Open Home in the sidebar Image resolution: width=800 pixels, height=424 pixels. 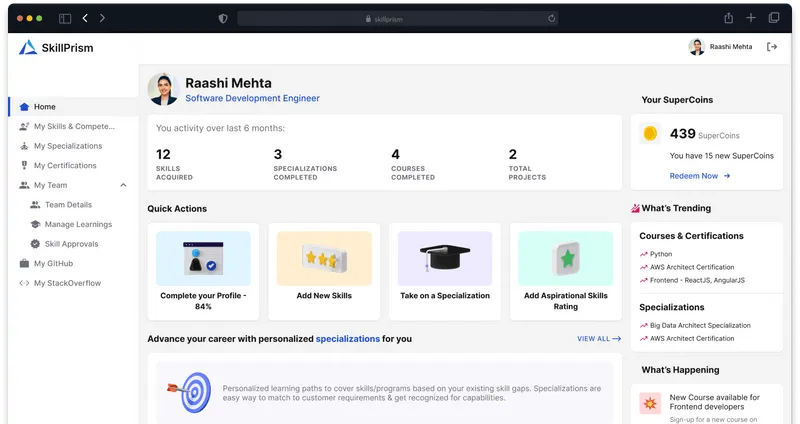tap(44, 107)
